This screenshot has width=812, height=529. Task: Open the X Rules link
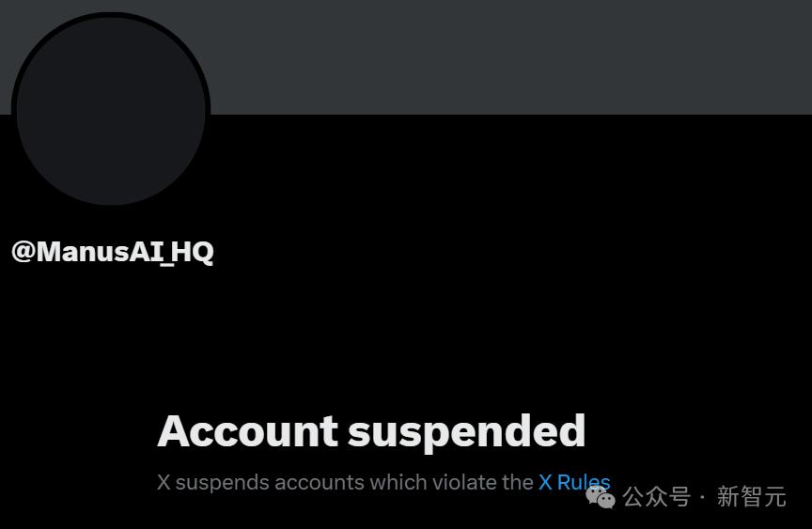[x=574, y=482]
